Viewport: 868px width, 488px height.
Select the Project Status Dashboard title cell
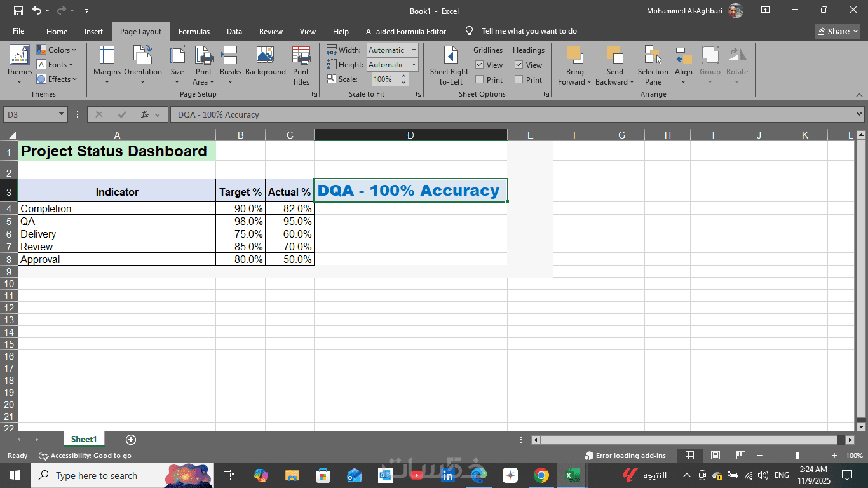tap(117, 151)
